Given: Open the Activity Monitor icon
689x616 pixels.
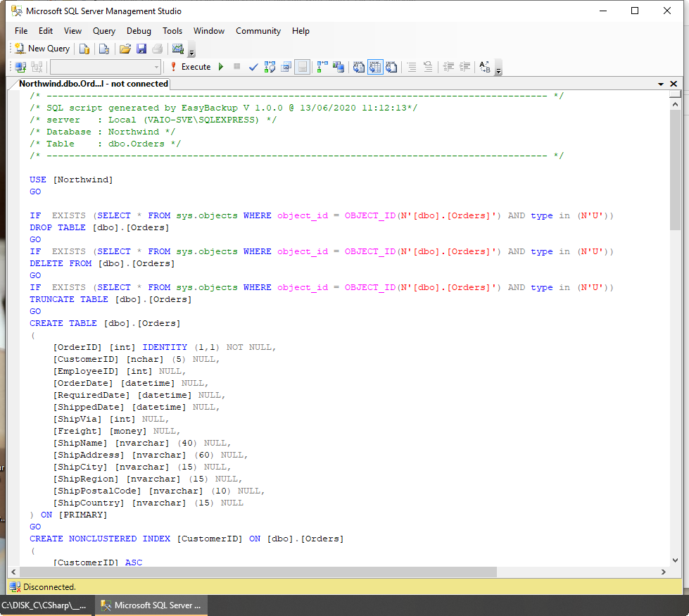Looking at the screenshot, I should pyautogui.click(x=178, y=49).
